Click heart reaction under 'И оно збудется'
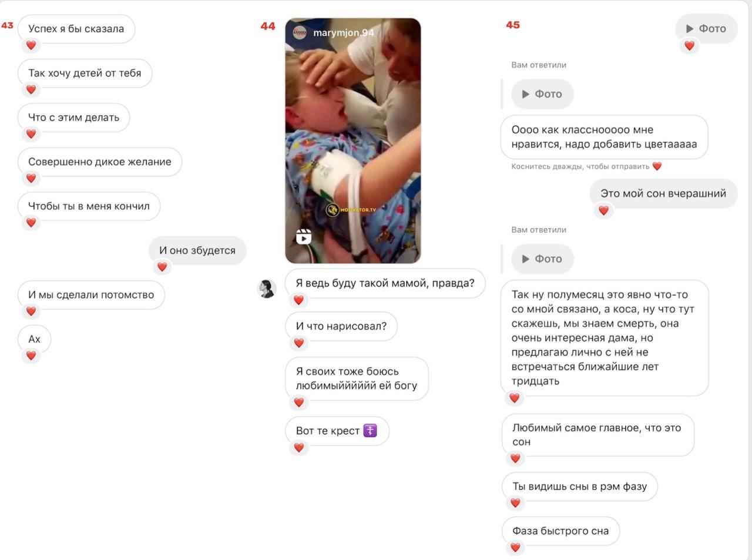This screenshot has width=752, height=560. [162, 267]
